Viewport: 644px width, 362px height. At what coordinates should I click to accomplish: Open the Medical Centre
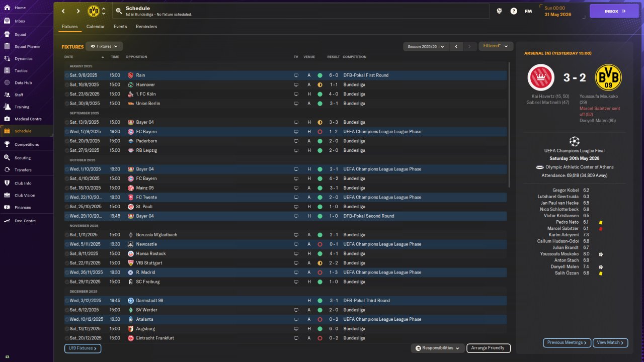27,119
